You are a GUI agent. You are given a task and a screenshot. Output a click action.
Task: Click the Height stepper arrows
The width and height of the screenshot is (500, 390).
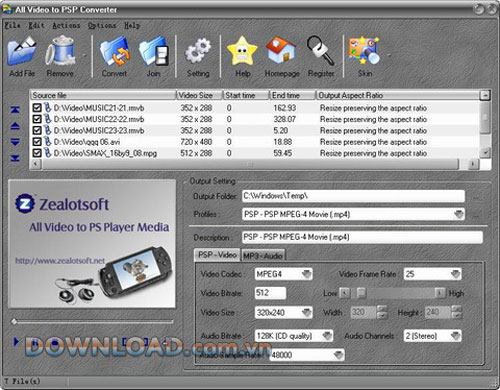tap(457, 312)
